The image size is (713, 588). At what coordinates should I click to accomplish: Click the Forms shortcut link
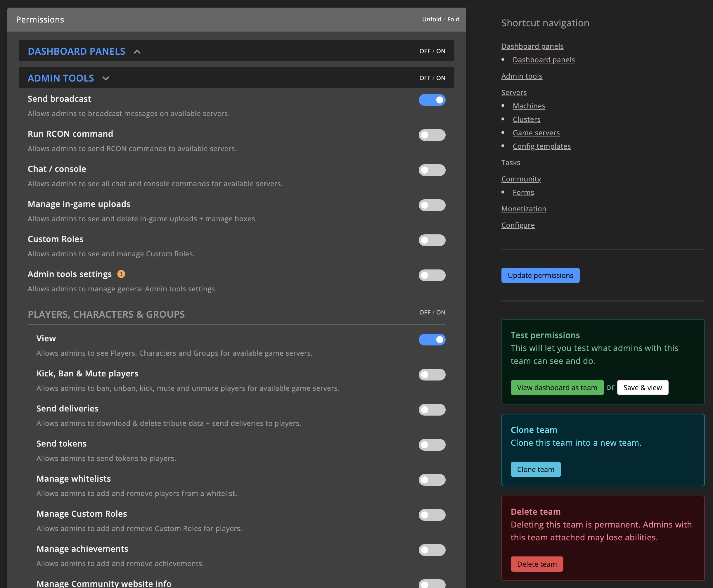[523, 192]
